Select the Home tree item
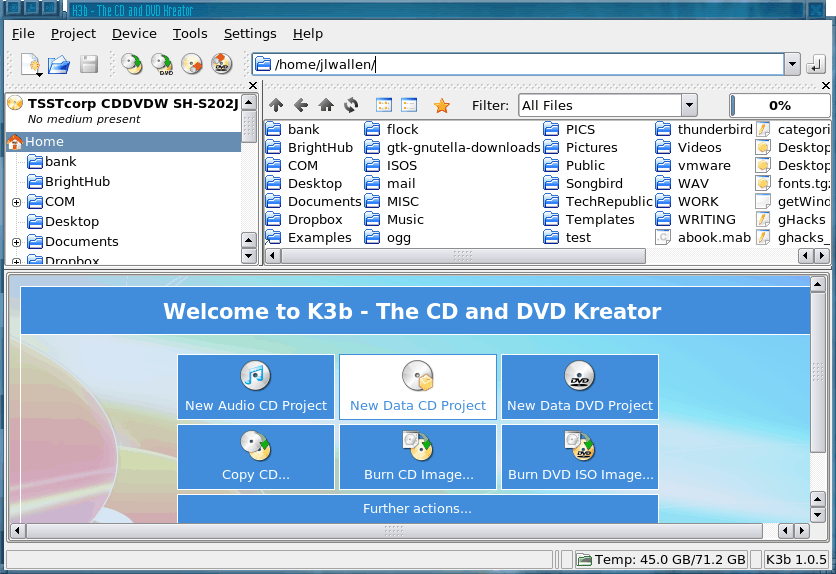 point(123,141)
